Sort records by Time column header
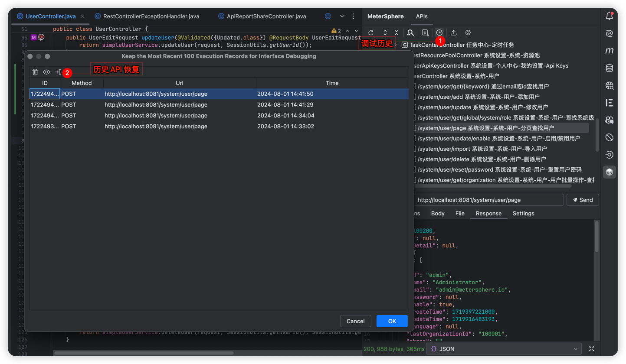The image size is (626, 364). pyautogui.click(x=332, y=83)
